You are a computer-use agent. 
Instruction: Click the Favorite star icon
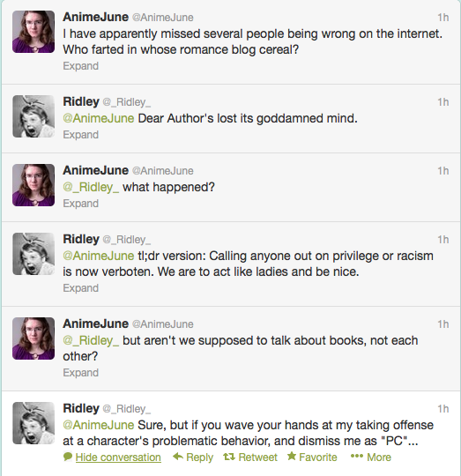(292, 456)
